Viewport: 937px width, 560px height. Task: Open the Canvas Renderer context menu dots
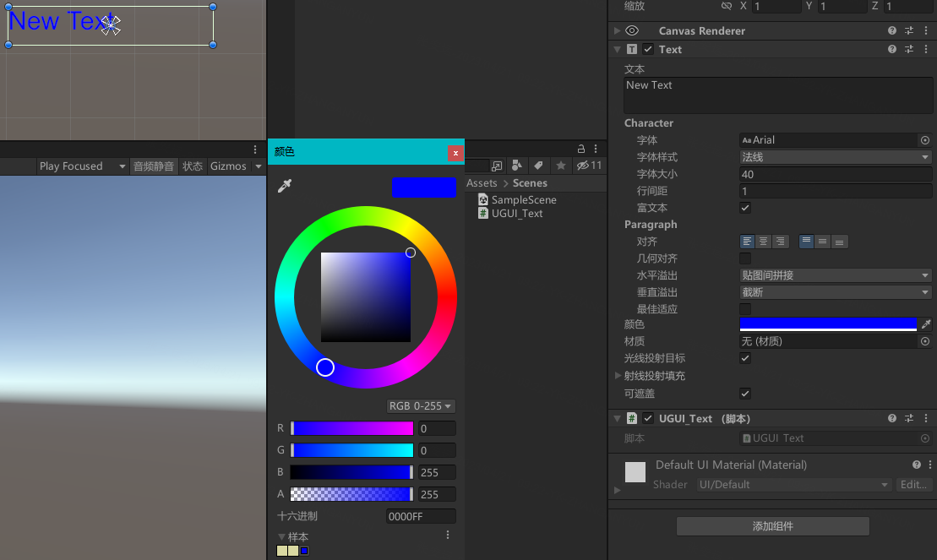[926, 30]
